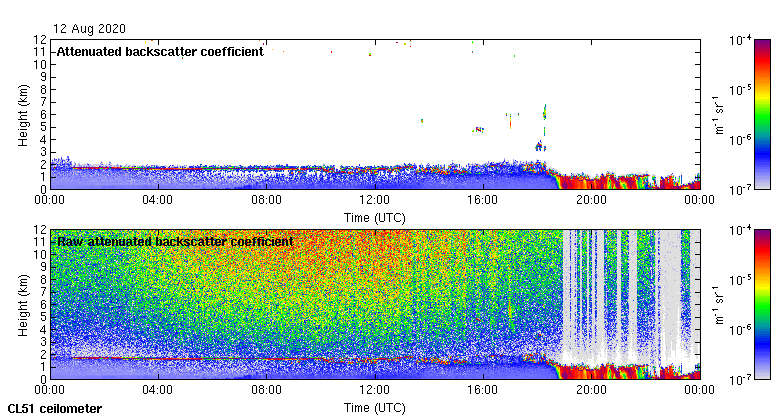This screenshot has height=420, width=780.
Task: Click the "CL51 ceilometer" instrument label
Action: 55,409
